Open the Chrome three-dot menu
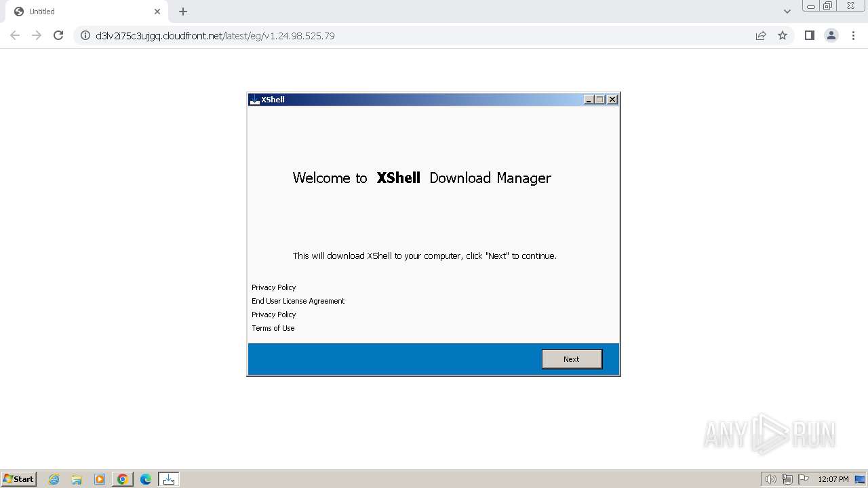Screen dimensions: 868x488 pos(854,35)
